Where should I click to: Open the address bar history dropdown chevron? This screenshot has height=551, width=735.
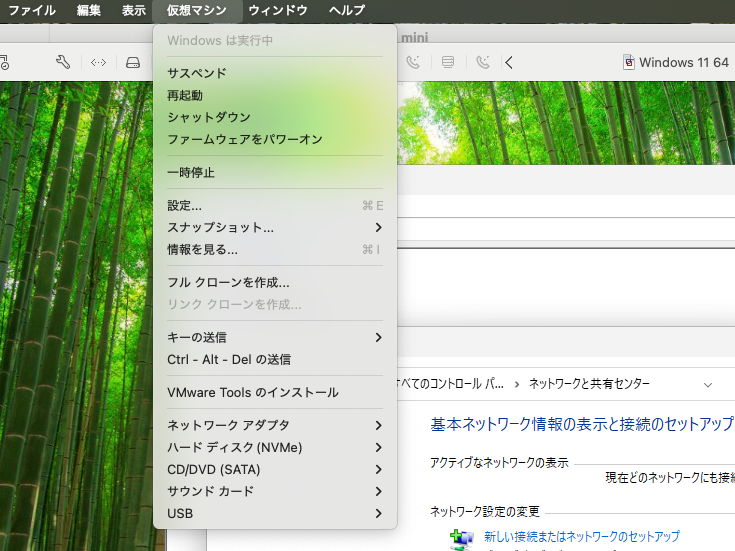click(x=708, y=384)
